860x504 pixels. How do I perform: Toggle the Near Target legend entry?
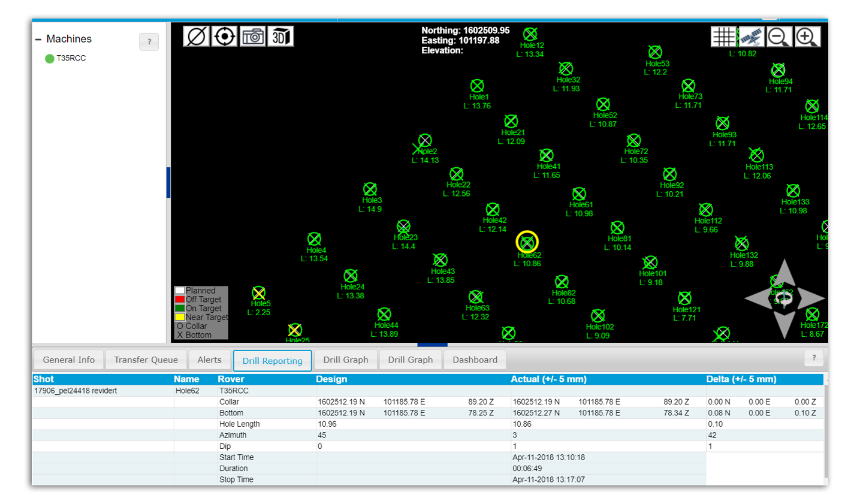(180, 316)
